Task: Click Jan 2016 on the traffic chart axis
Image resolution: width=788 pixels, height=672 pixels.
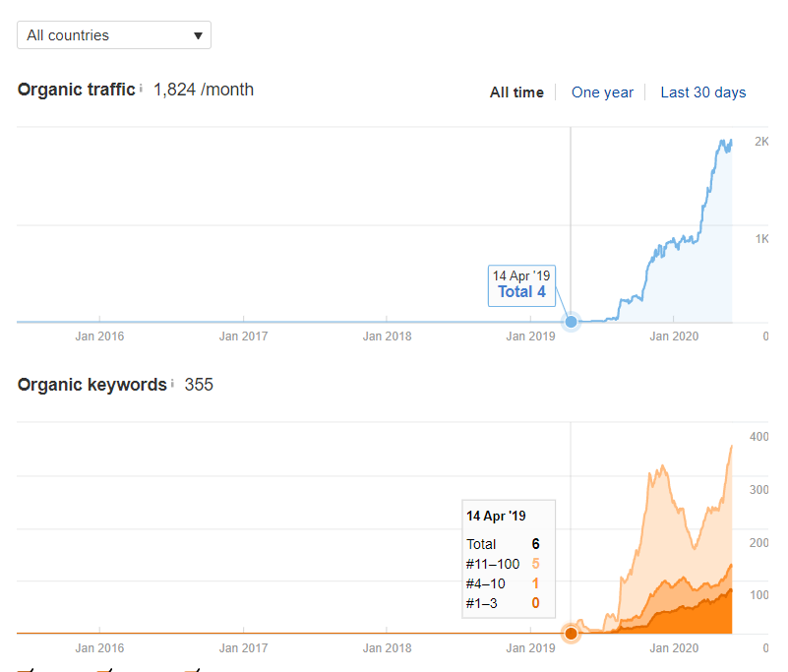Action: point(99,336)
